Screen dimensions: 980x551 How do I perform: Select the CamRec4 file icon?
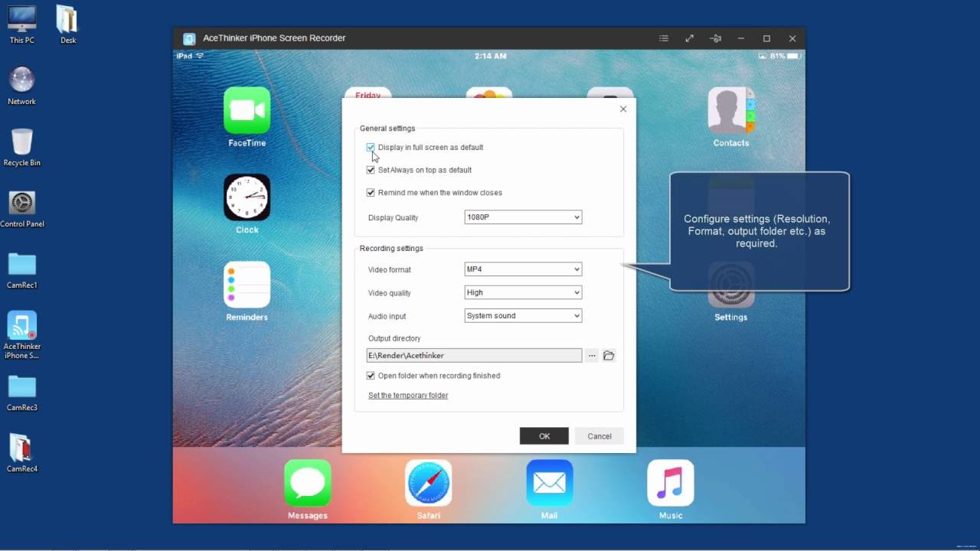[x=21, y=453]
